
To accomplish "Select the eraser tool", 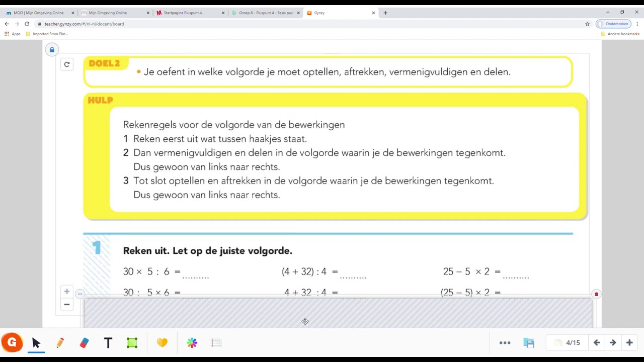I will pyautogui.click(x=84, y=343).
